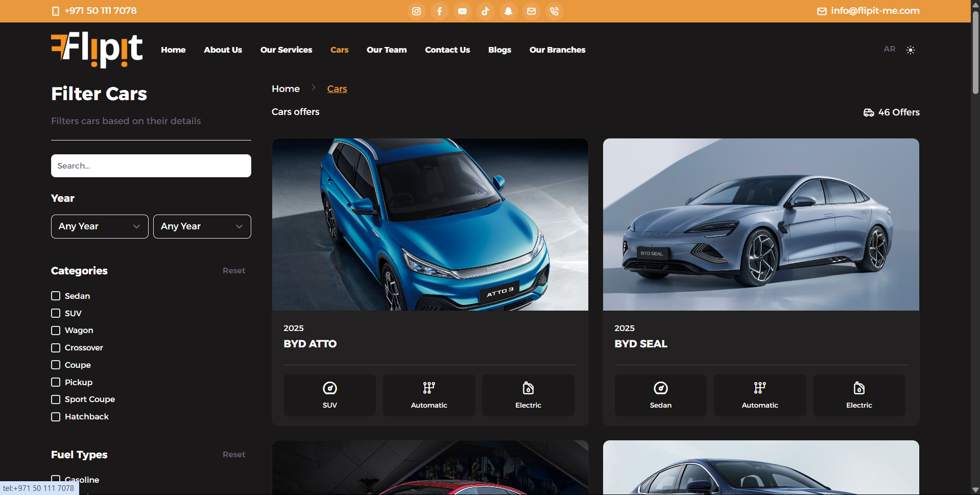Click BYD ATTO Automatic gearbox icon
The image size is (980, 495).
(429, 388)
